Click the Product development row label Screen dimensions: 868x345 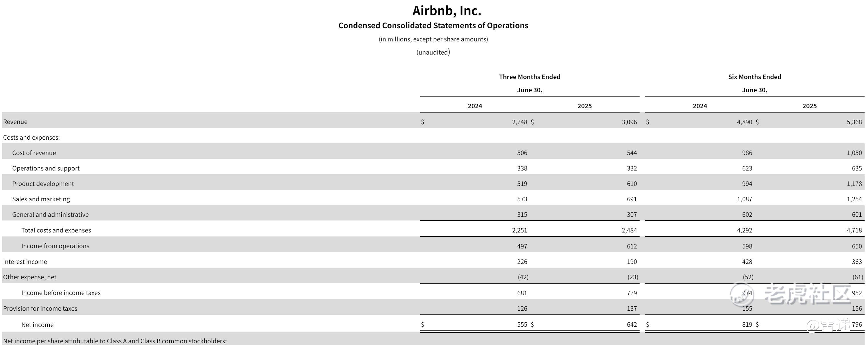click(x=43, y=184)
